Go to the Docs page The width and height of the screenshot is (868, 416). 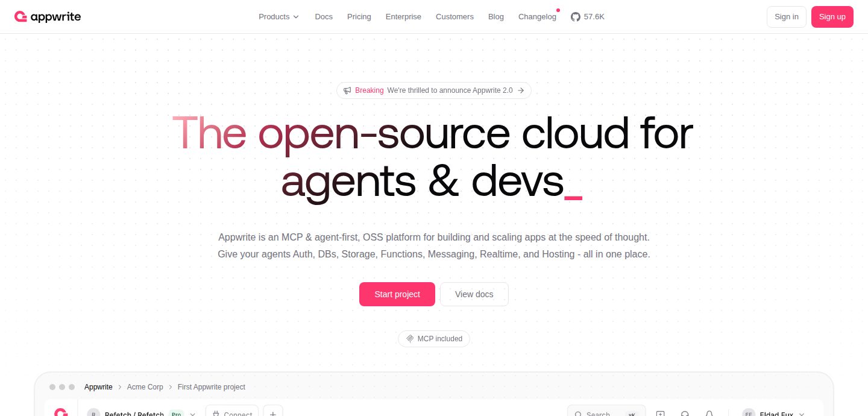coord(324,17)
